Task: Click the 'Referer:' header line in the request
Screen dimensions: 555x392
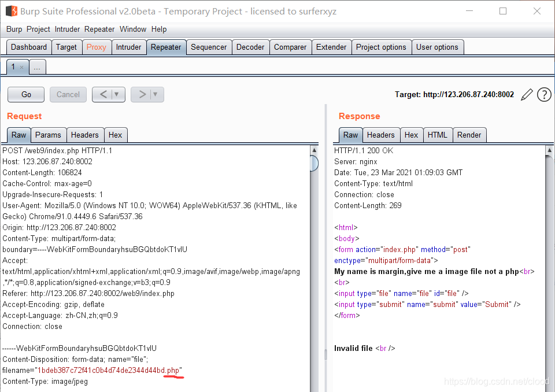Action: click(x=88, y=293)
